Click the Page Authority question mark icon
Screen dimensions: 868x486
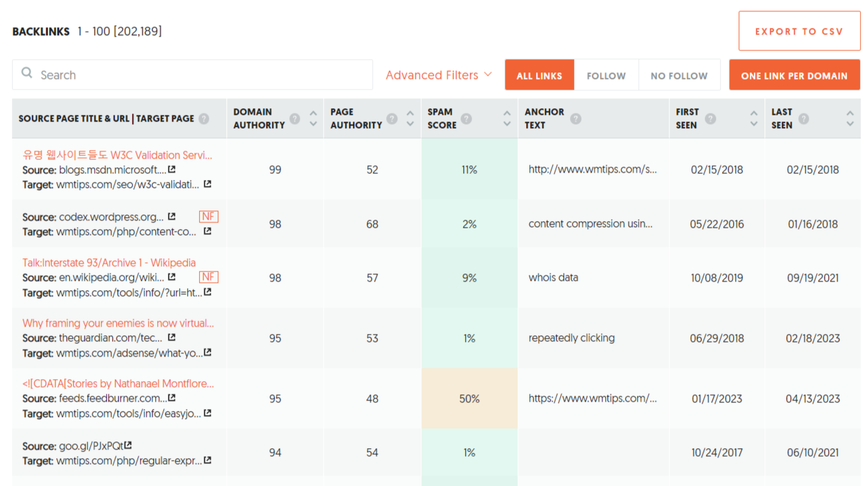coord(392,119)
